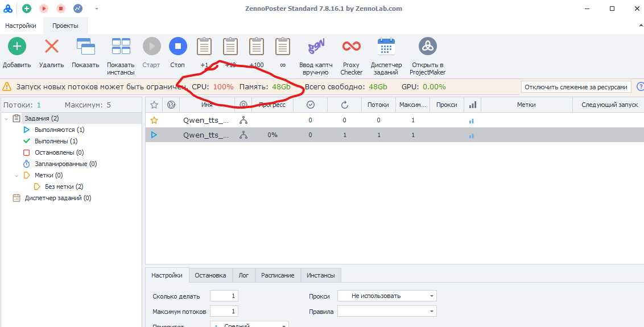Click star favorite column header
Viewport: 644px width, 327px height.
[154, 105]
